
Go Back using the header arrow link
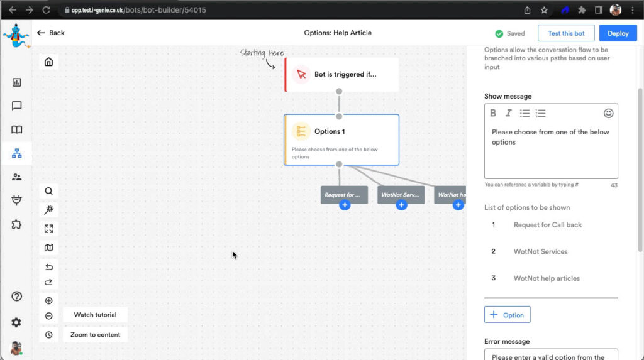(51, 33)
